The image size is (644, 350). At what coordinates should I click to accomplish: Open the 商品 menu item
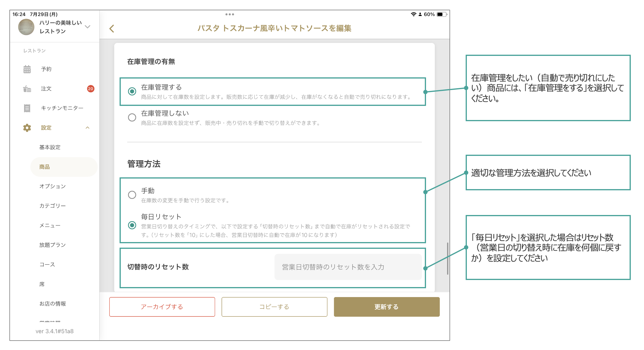(44, 166)
